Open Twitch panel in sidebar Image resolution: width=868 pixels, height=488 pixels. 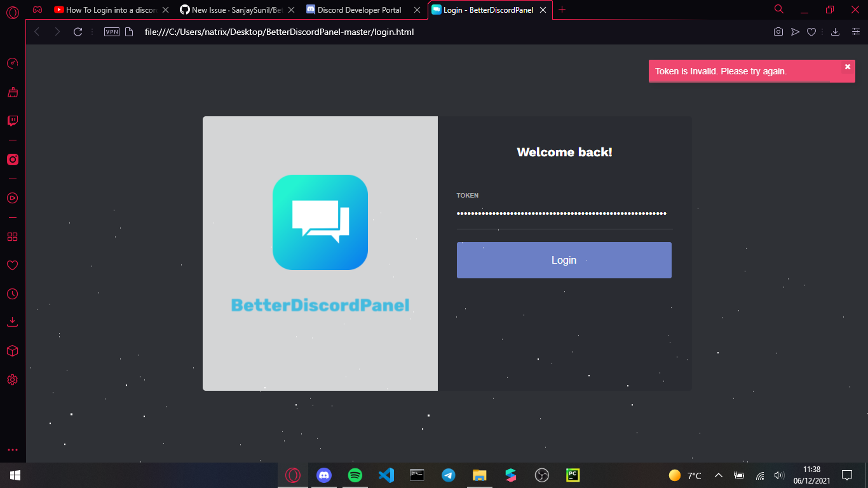pos(12,121)
